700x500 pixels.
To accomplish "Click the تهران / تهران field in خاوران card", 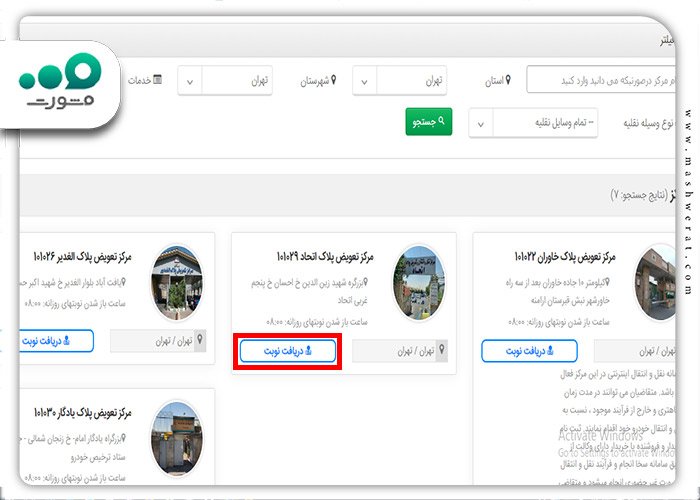I will (635, 351).
